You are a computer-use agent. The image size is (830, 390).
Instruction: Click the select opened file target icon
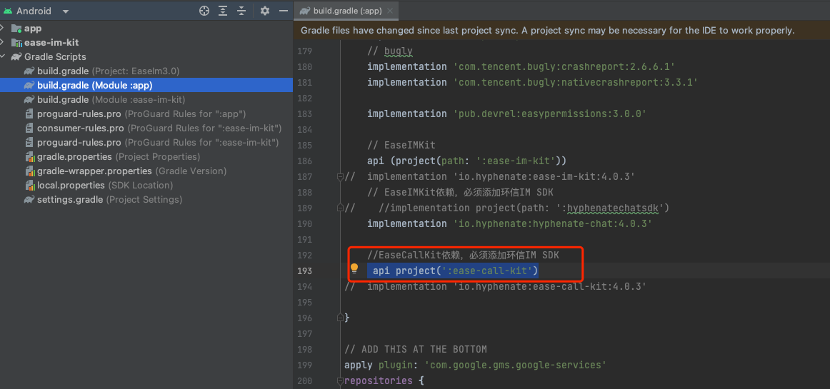click(x=204, y=11)
